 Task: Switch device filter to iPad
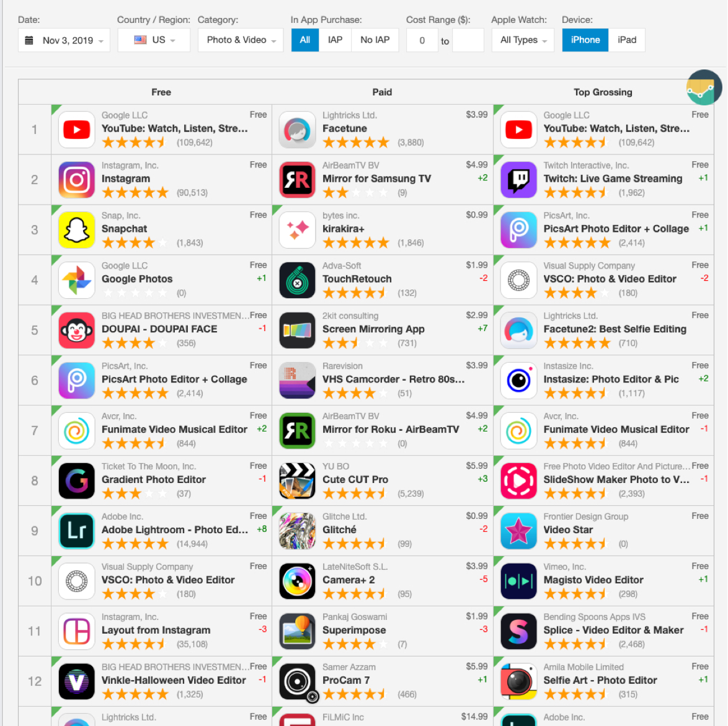[627, 40]
